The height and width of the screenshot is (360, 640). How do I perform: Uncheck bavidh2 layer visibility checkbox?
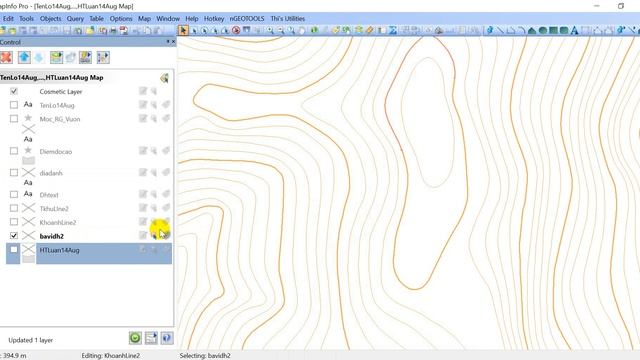click(14, 236)
